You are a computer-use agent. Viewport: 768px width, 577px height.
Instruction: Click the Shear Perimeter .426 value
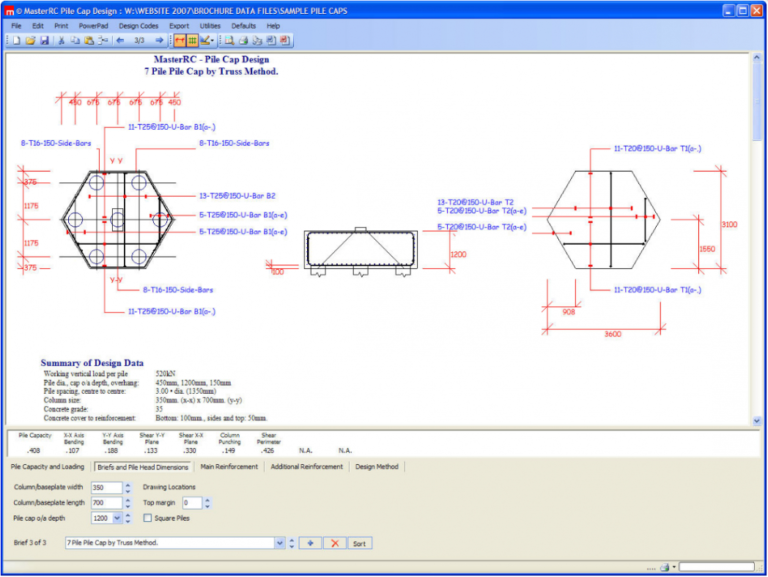[267, 451]
